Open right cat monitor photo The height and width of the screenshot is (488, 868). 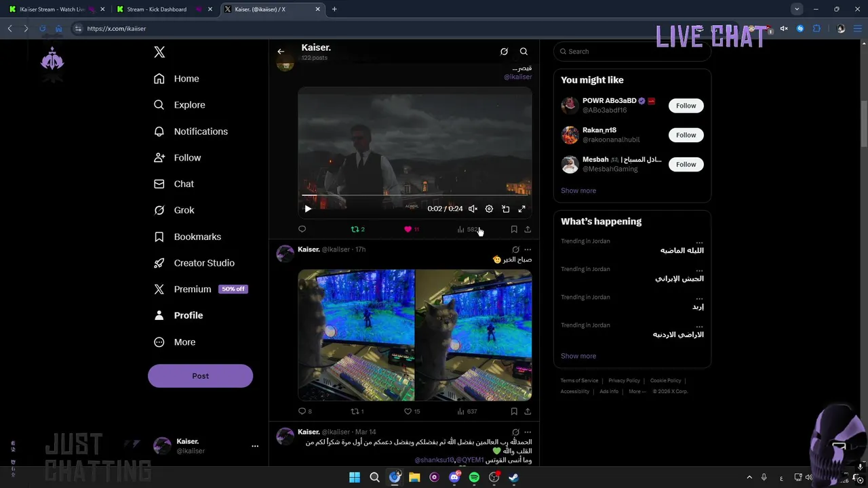point(473,335)
